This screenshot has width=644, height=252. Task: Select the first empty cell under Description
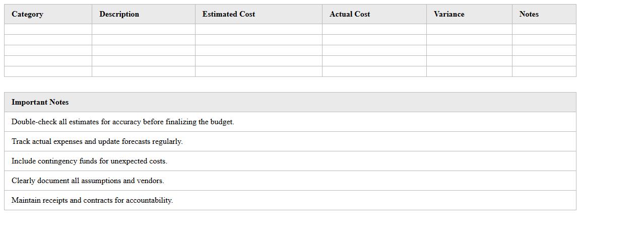pyautogui.click(x=143, y=29)
